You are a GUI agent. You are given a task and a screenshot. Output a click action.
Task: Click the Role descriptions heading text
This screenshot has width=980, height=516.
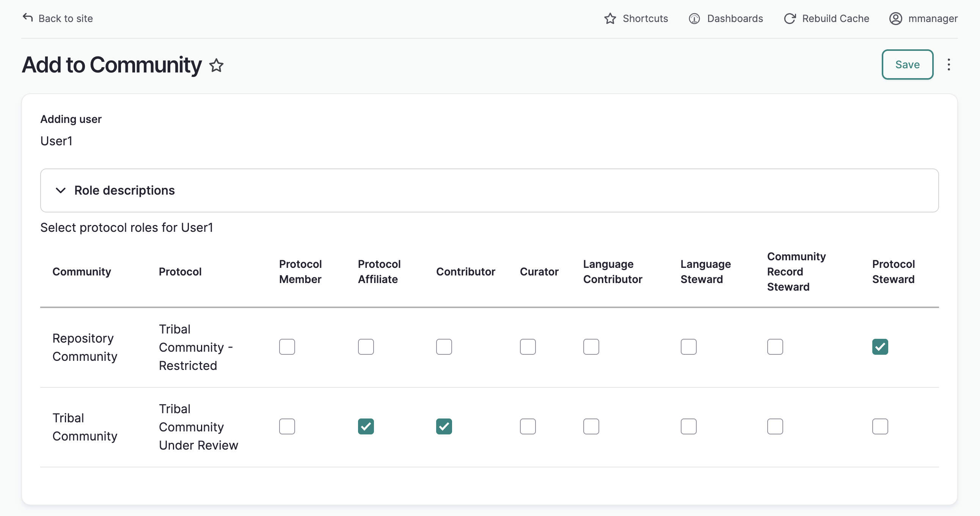point(124,190)
